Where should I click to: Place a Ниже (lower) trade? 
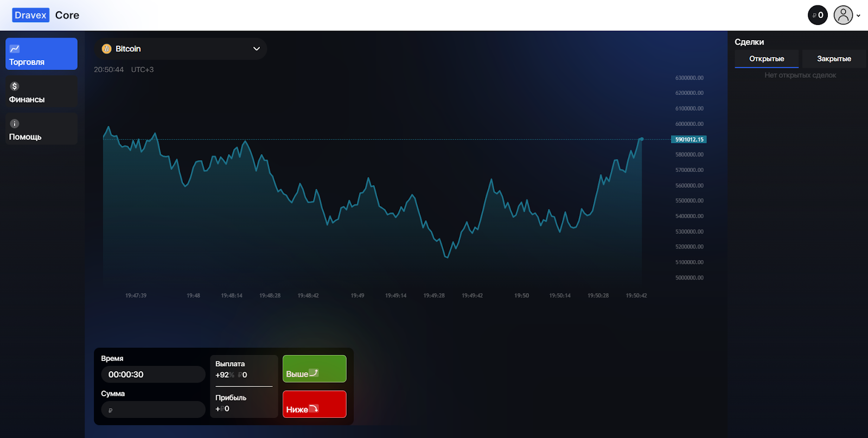coord(315,404)
